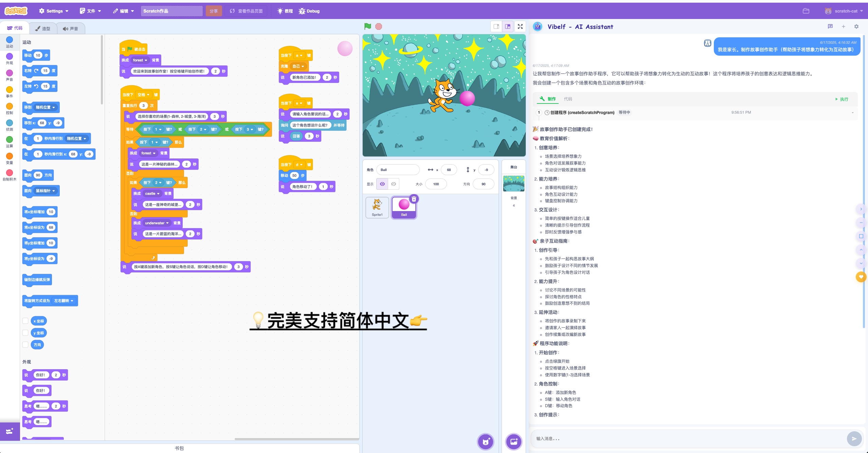
Task: Show the Ball sprite with the eye toggle
Action: [383, 184]
